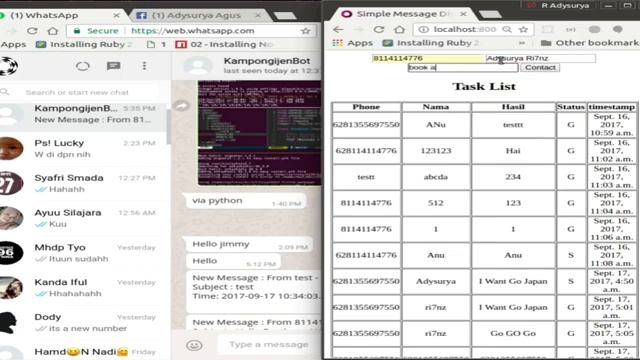This screenshot has width=640, height=360.
Task: Click the Go GO Go cell
Action: pyautogui.click(x=513, y=333)
